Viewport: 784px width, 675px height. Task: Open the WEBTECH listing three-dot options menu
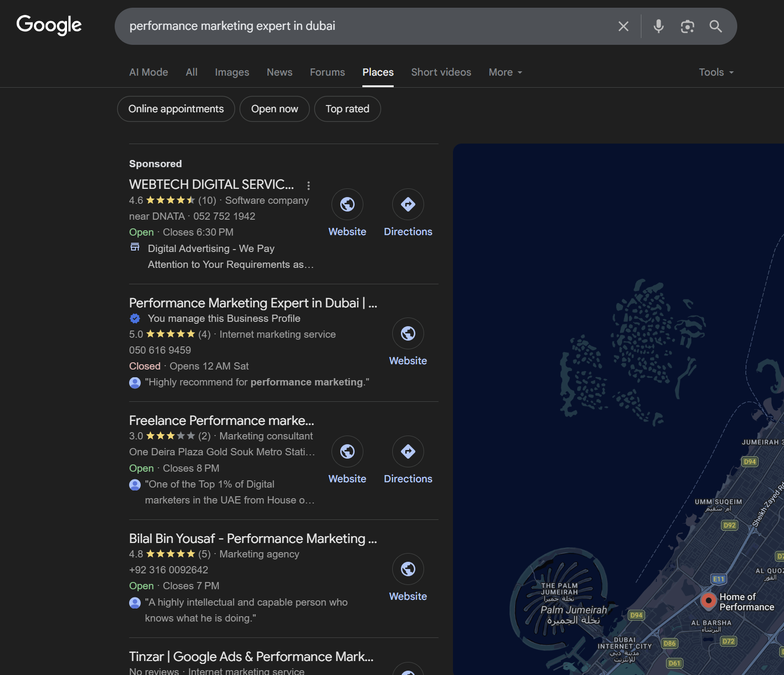coord(308,185)
